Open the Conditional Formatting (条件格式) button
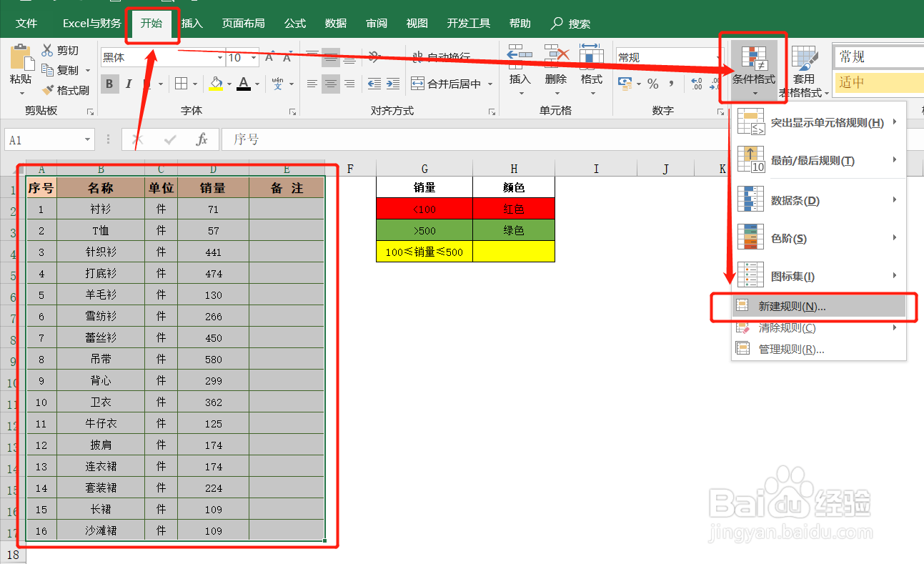The image size is (924, 564). click(754, 70)
